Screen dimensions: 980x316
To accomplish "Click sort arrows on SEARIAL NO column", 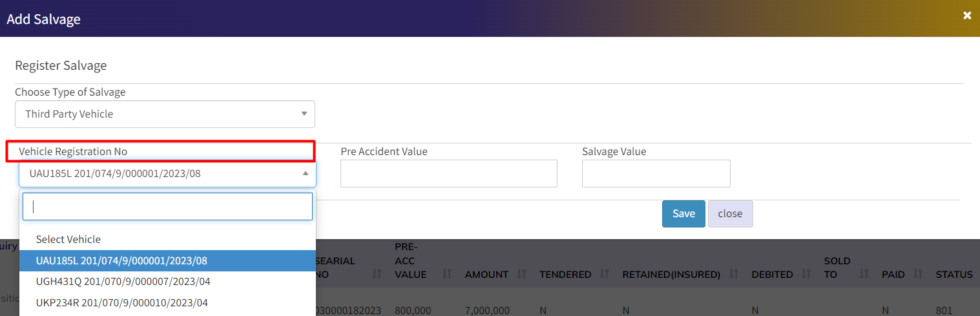I will tap(377, 275).
